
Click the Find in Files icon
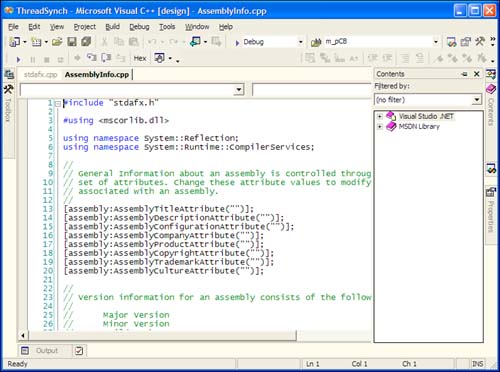pyautogui.click(x=316, y=42)
